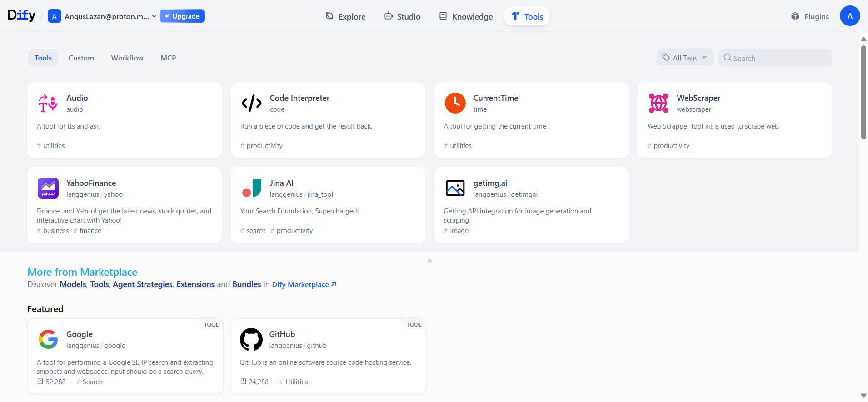
Task: Open the Knowledge section
Action: point(466,16)
